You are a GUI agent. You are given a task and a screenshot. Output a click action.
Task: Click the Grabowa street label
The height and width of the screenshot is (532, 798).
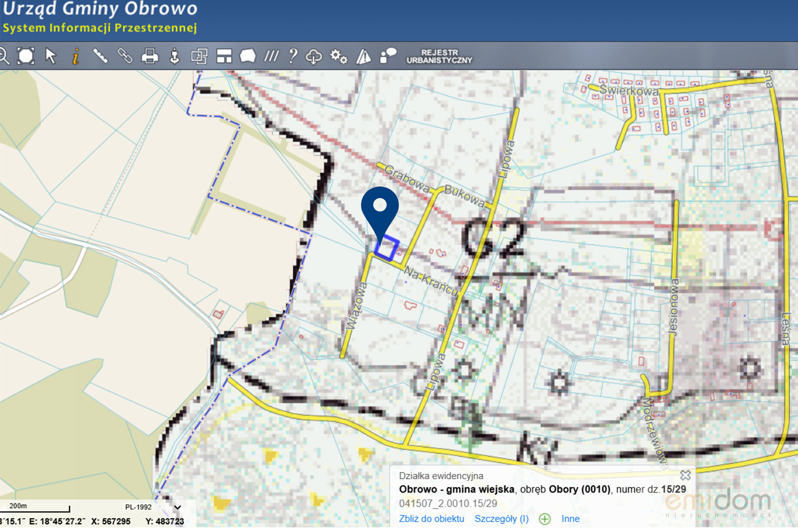coord(407,178)
